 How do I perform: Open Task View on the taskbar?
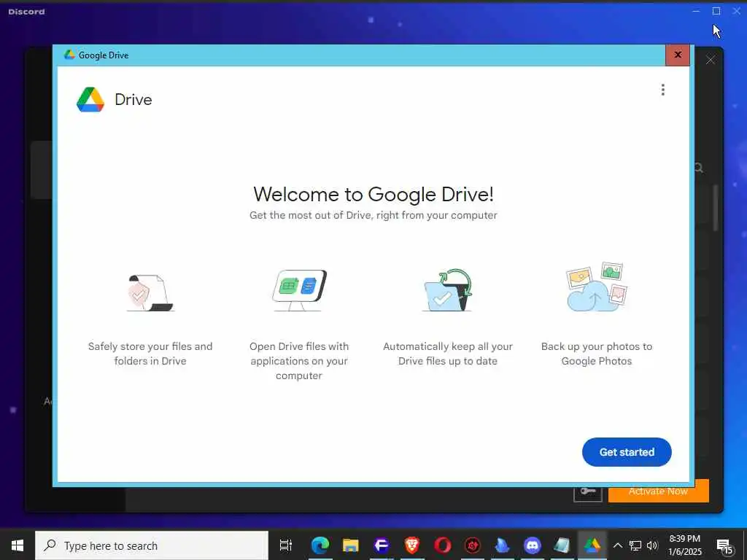pos(285,545)
